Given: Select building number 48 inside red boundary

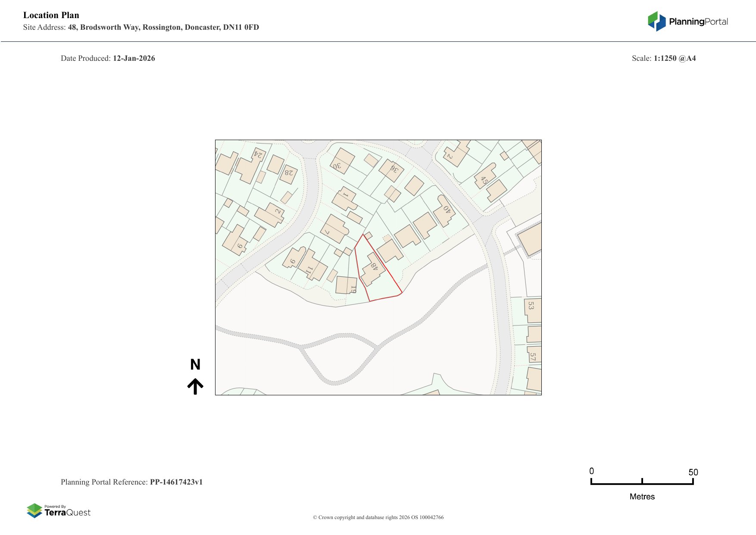Looking at the screenshot, I should tap(372, 269).
